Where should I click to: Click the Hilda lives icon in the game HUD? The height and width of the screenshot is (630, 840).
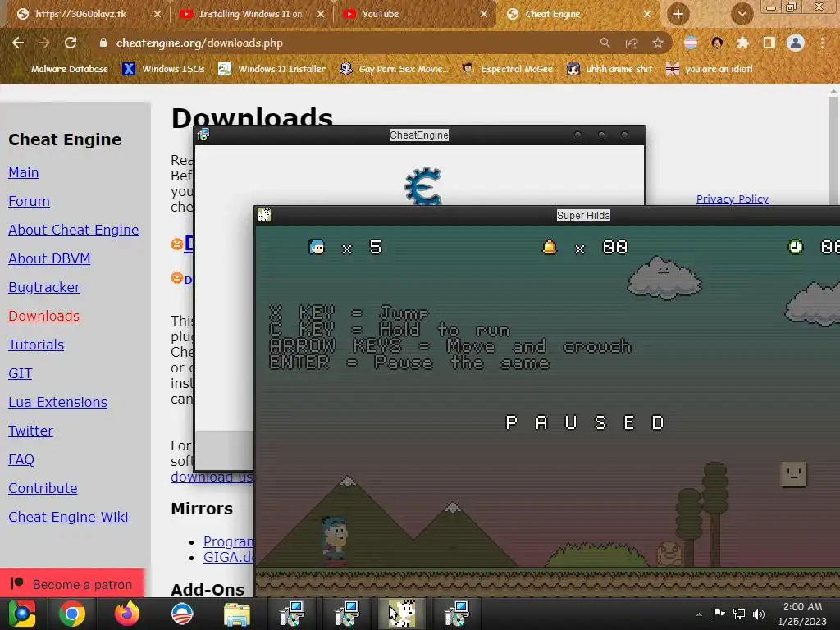tap(317, 247)
